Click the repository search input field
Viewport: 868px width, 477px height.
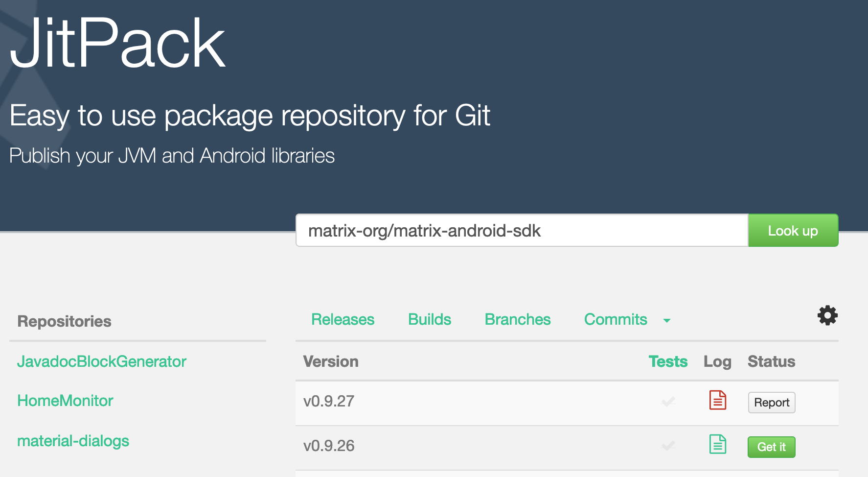(521, 230)
